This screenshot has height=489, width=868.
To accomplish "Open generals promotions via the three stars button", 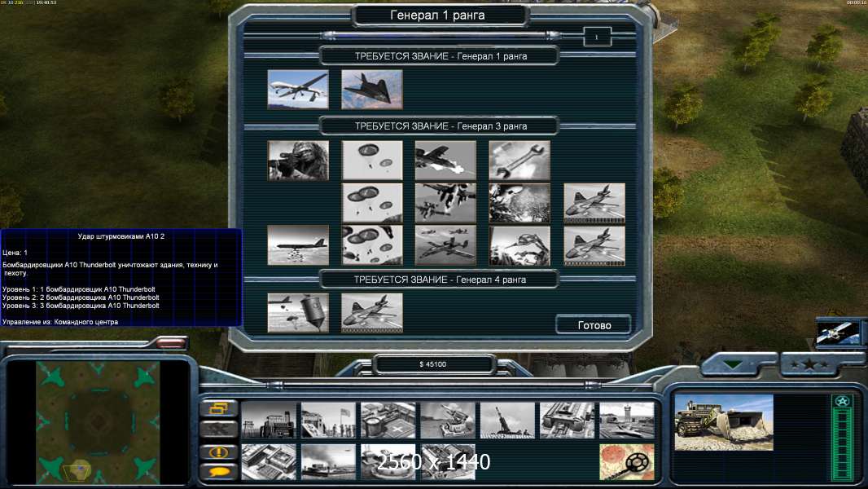I will point(810,365).
